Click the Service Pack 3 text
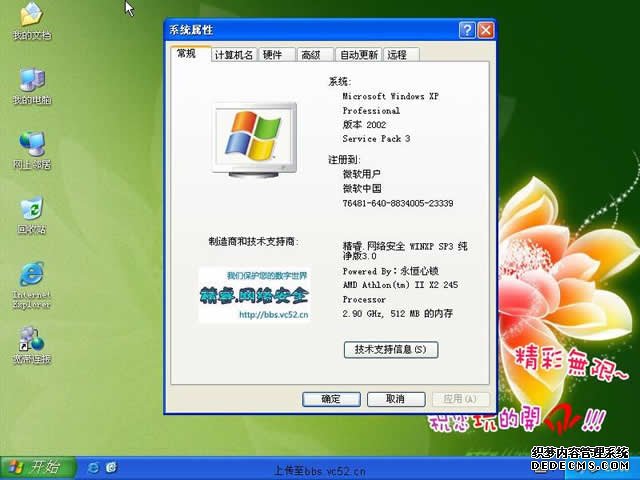 (376, 139)
